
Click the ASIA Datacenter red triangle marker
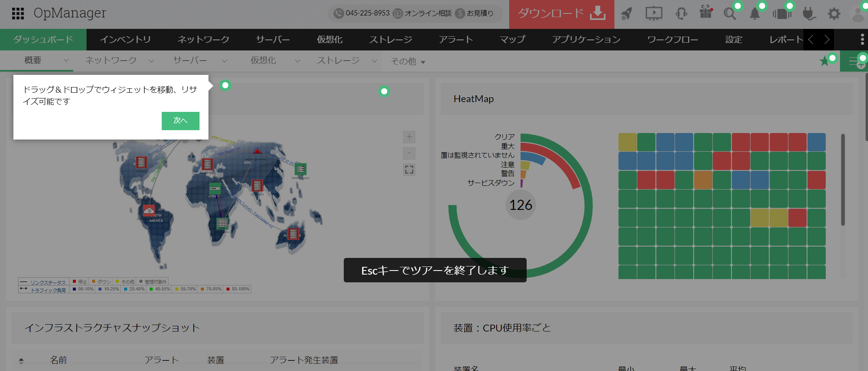tap(257, 151)
